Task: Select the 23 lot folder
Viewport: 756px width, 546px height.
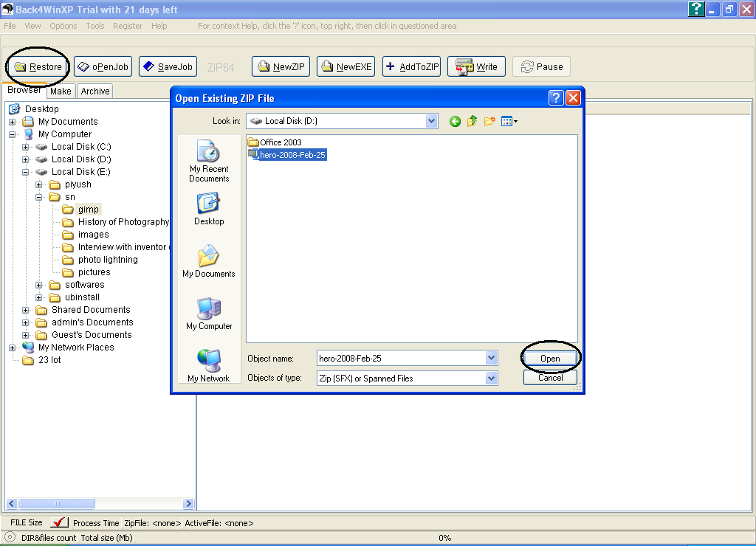Action: [x=49, y=360]
